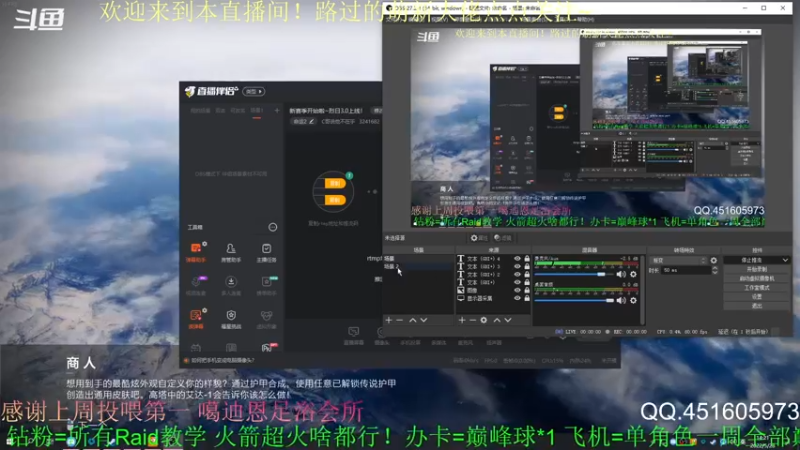Select scene 场景 in OBS scenes list
The height and width of the screenshot is (450, 800).
pyautogui.click(x=418, y=259)
